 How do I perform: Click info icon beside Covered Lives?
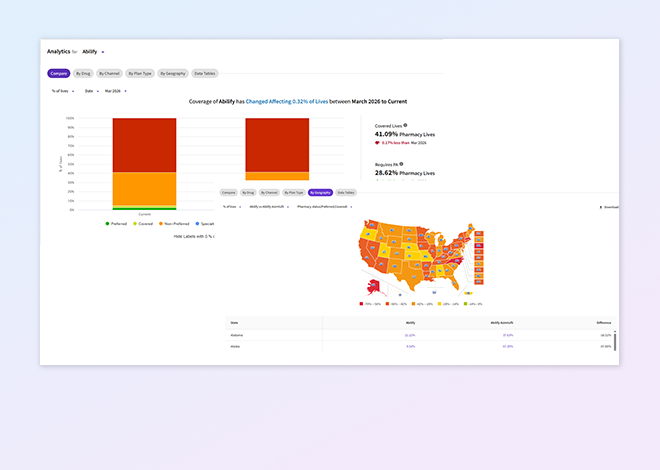click(405, 125)
